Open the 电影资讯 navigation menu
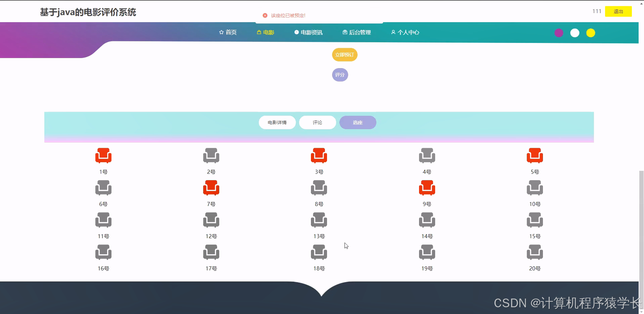 click(308, 32)
